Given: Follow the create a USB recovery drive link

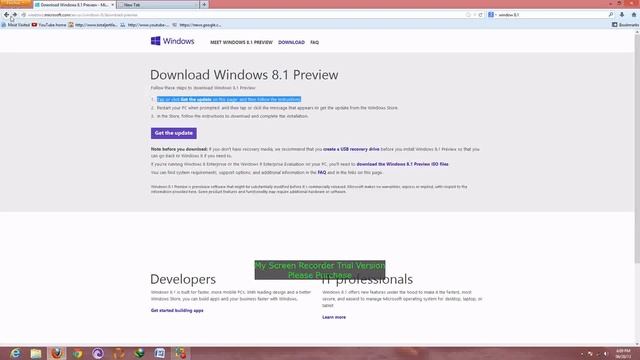Looking at the screenshot, I should point(351,149).
